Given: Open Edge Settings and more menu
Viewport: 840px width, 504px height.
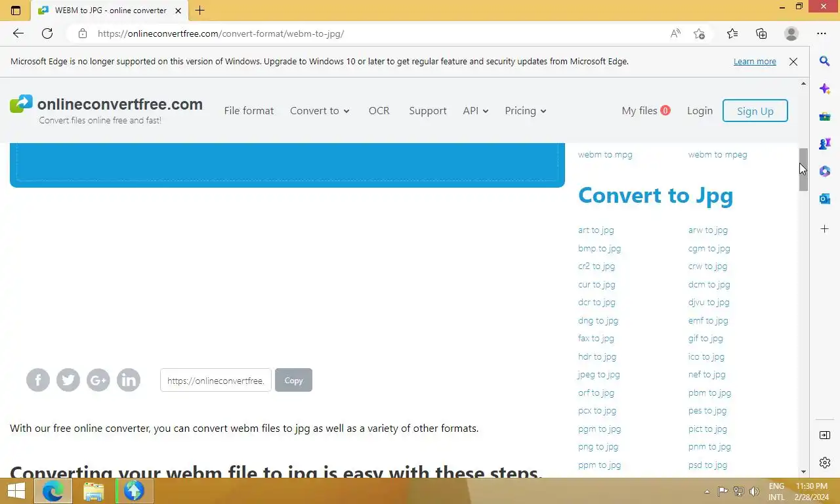Looking at the screenshot, I should pyautogui.click(x=822, y=33).
